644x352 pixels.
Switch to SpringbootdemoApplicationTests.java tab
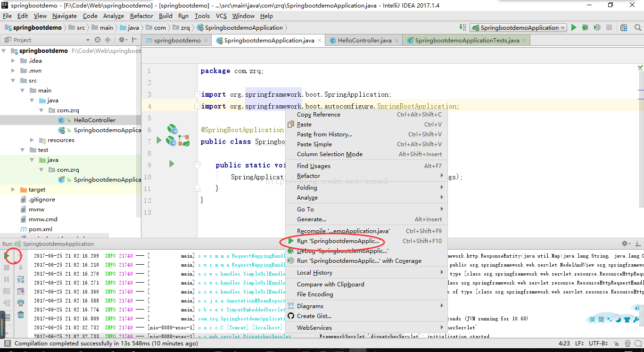pos(467,40)
